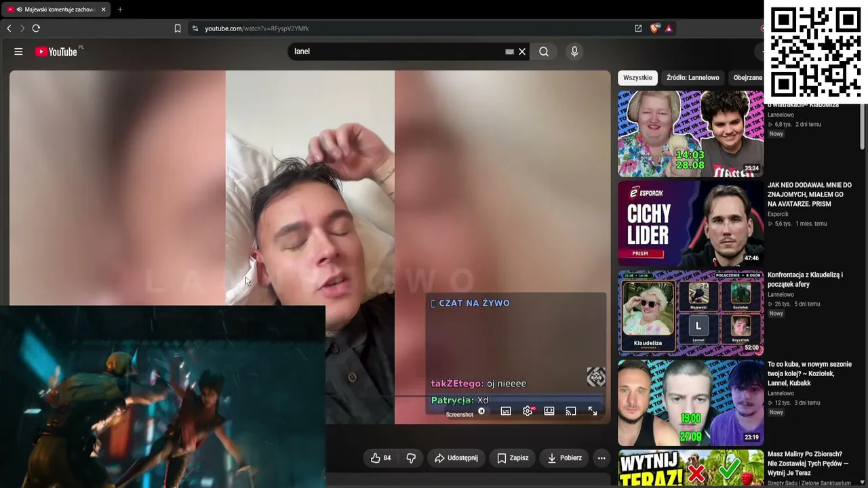
Task: Open the 23:19 three-faces video thumbnail
Action: [690, 403]
